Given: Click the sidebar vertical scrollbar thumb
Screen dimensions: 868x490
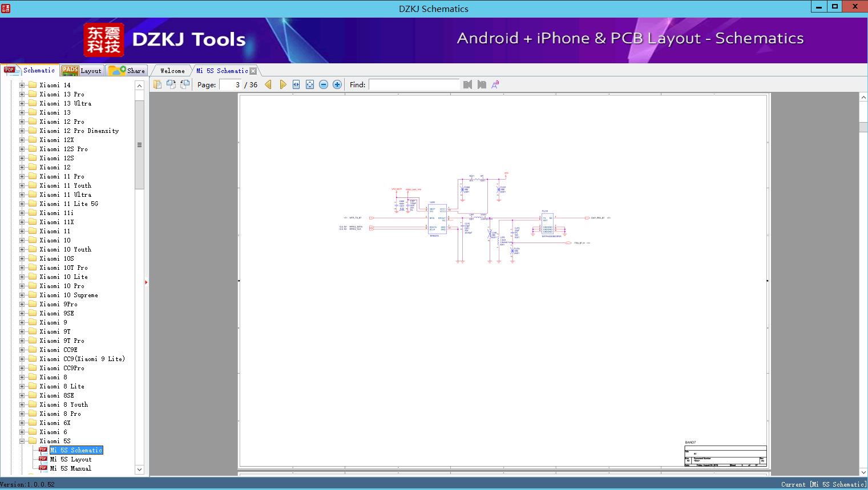Looking at the screenshot, I should coord(139,145).
